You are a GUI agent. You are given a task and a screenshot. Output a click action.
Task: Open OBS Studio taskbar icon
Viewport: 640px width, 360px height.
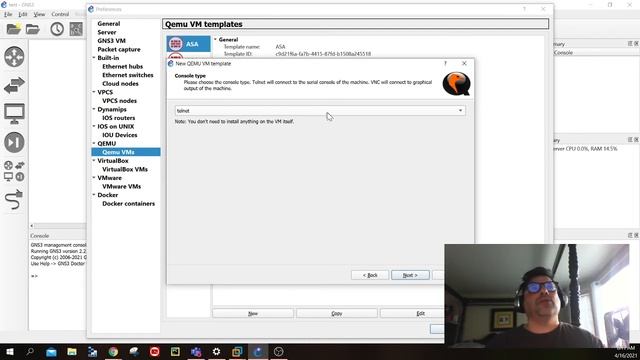coord(279,351)
